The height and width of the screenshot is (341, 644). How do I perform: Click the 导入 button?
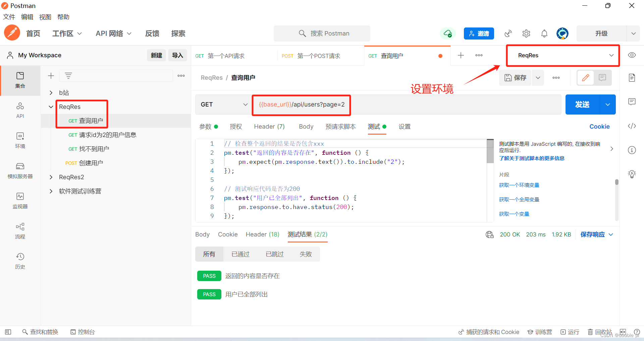(177, 55)
